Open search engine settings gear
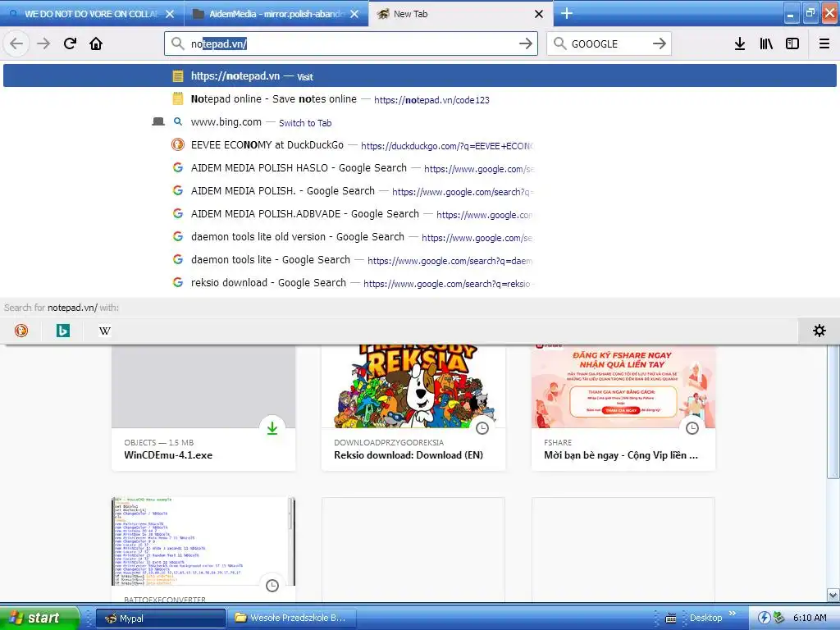Viewport: 840px width, 630px height. tap(819, 331)
